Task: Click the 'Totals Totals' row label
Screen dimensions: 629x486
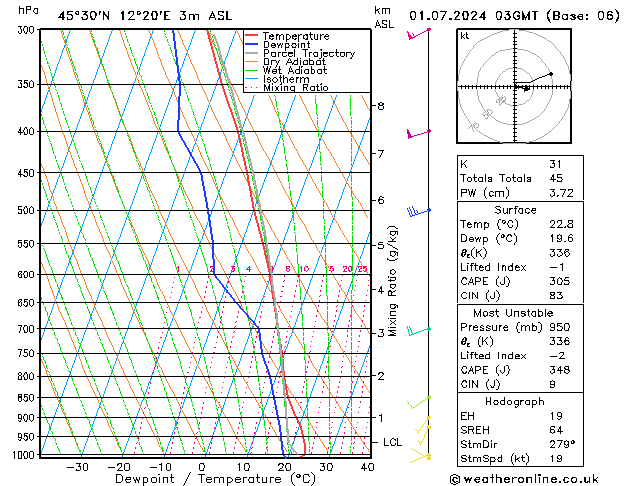Action: pyautogui.click(x=496, y=178)
